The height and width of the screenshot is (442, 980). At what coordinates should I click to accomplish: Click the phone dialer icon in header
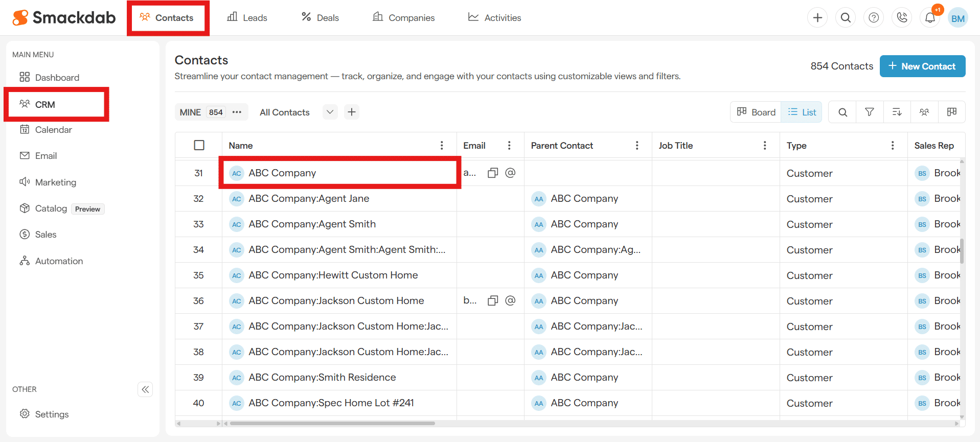tap(902, 18)
